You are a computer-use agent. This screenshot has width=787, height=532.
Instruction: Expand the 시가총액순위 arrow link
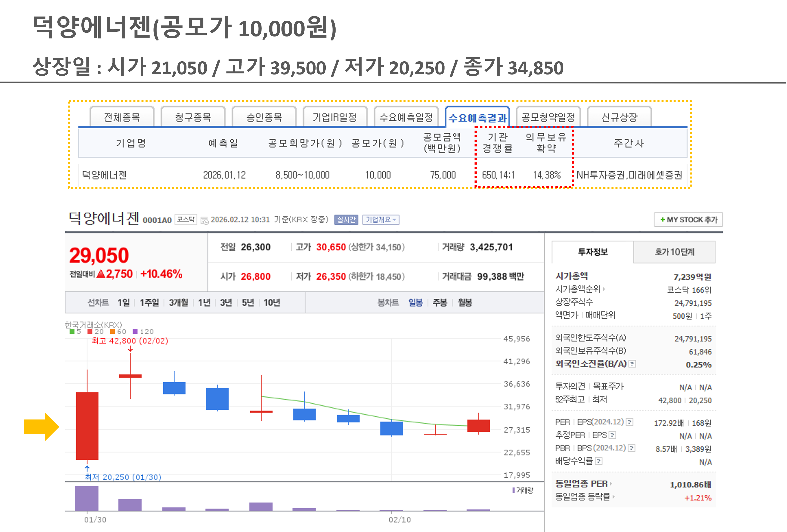point(604,289)
